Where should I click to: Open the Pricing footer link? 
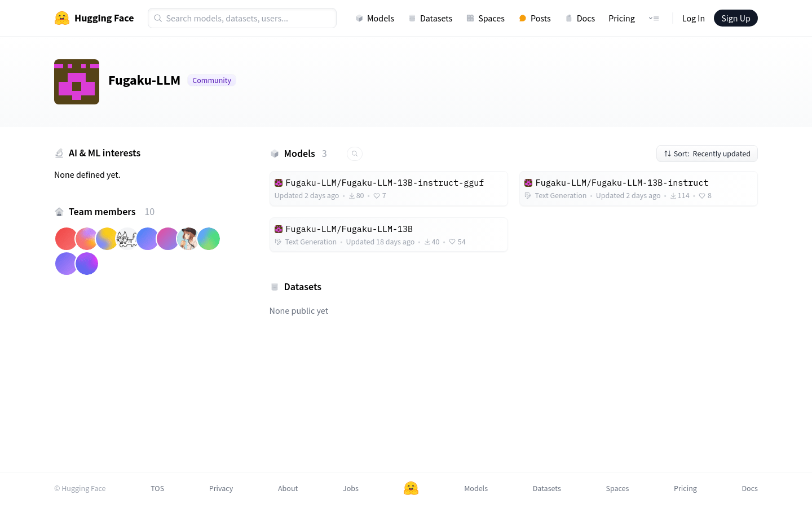pyautogui.click(x=685, y=489)
